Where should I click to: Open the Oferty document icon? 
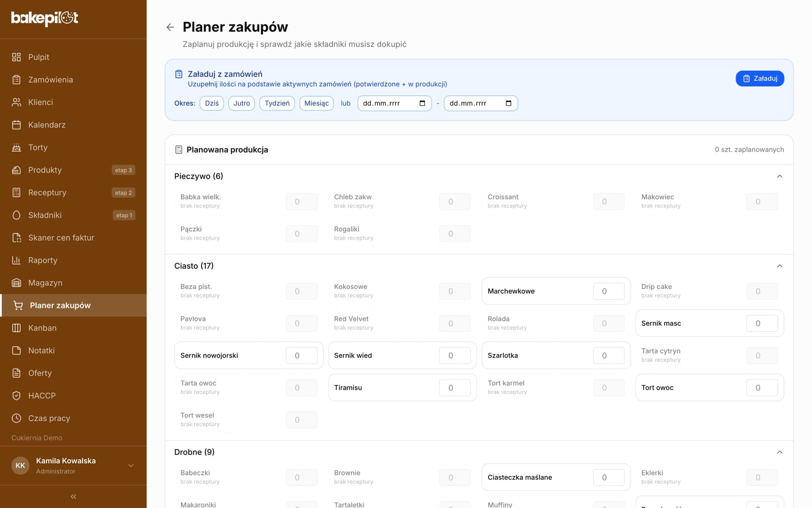click(17, 373)
